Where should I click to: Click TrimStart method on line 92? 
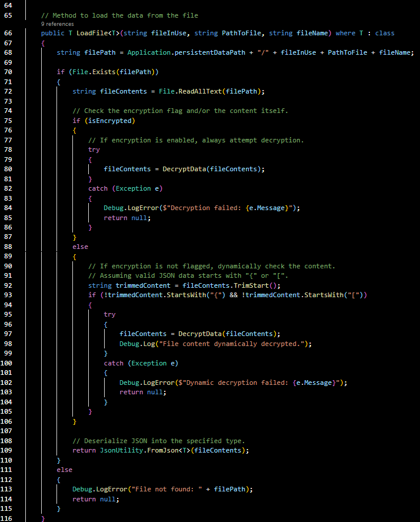pos(251,285)
